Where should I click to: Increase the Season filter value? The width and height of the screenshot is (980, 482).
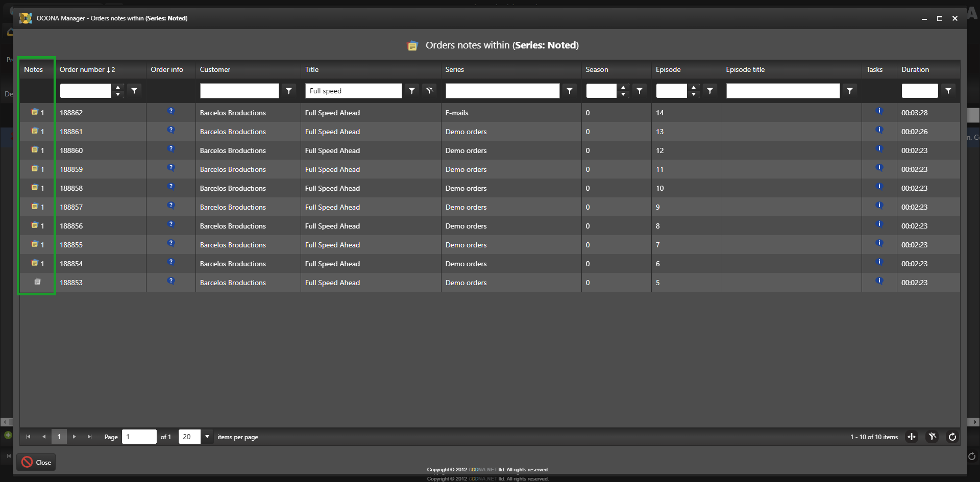(x=623, y=88)
